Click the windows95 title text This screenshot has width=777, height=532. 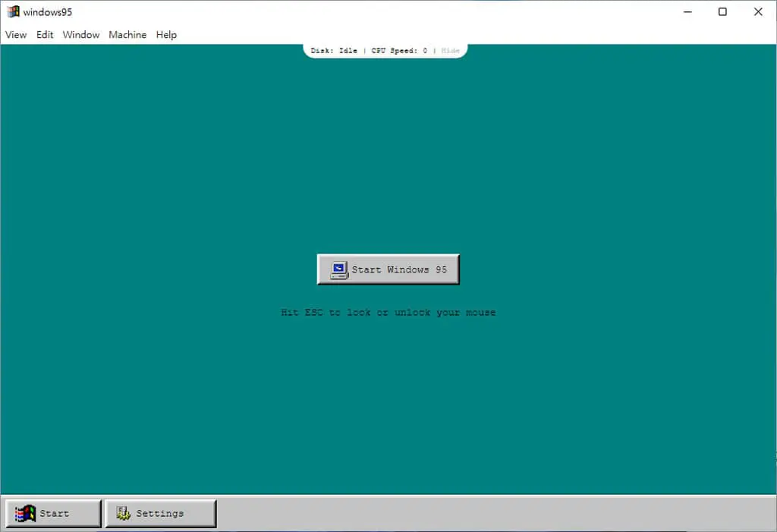[48, 12]
